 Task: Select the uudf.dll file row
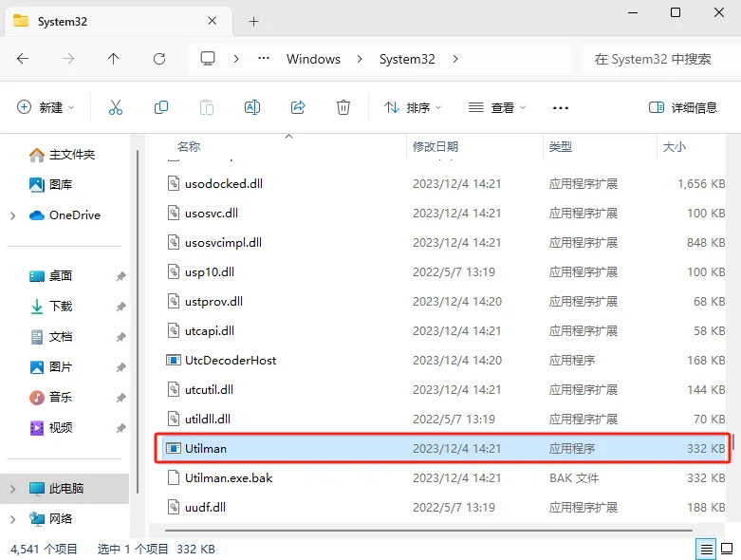443,507
